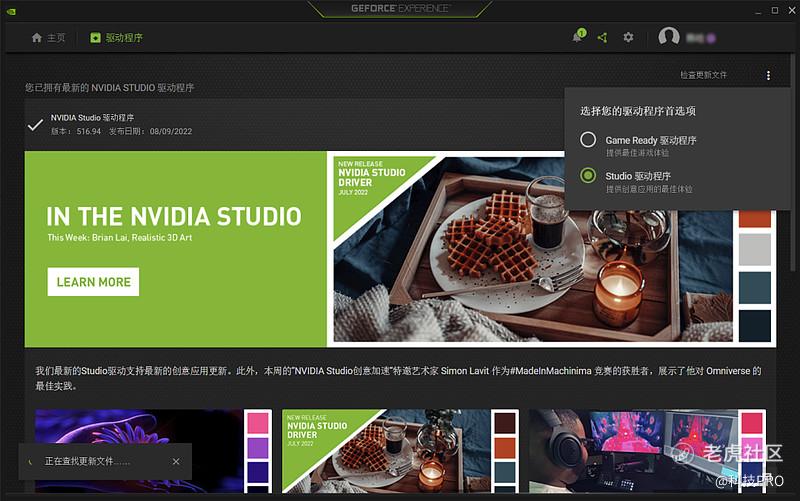This screenshot has width=800, height=501.
Task: Click the Studio driver description paragraph text
Action: [398, 378]
